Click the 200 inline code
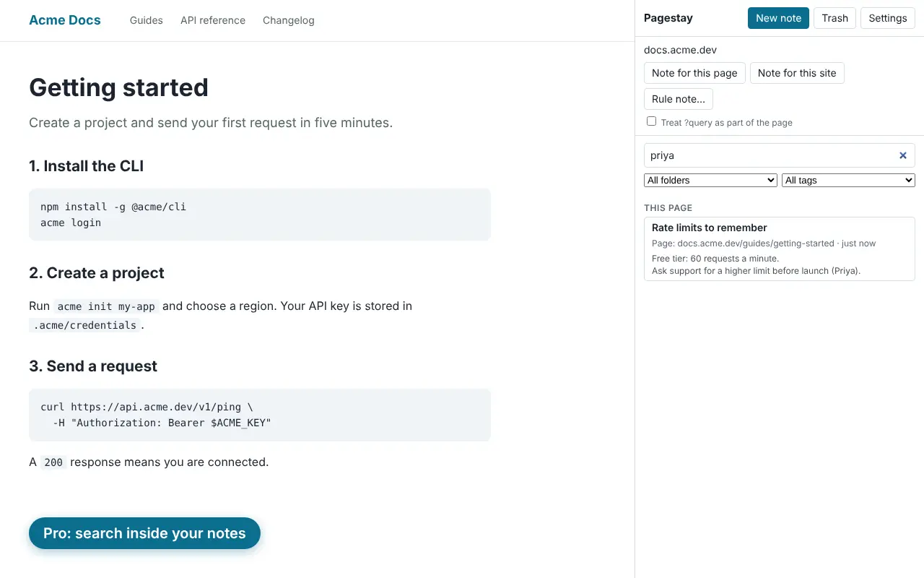924x578 pixels. point(53,462)
